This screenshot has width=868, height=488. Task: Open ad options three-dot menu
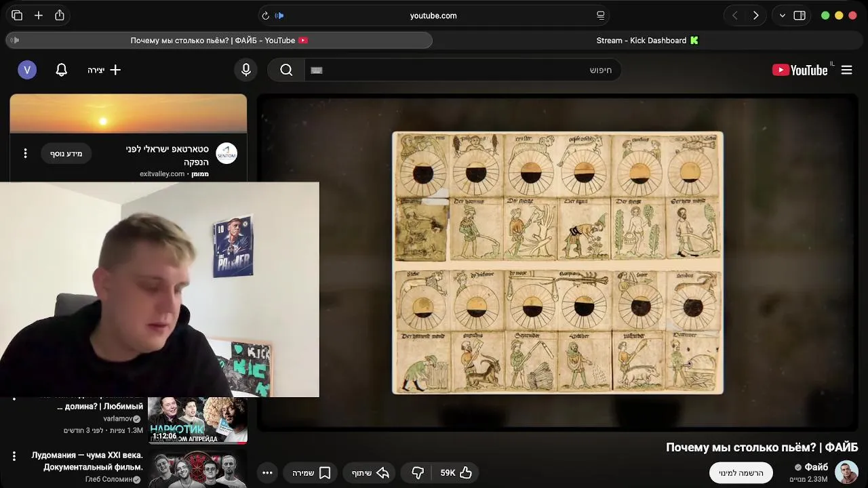(25, 154)
